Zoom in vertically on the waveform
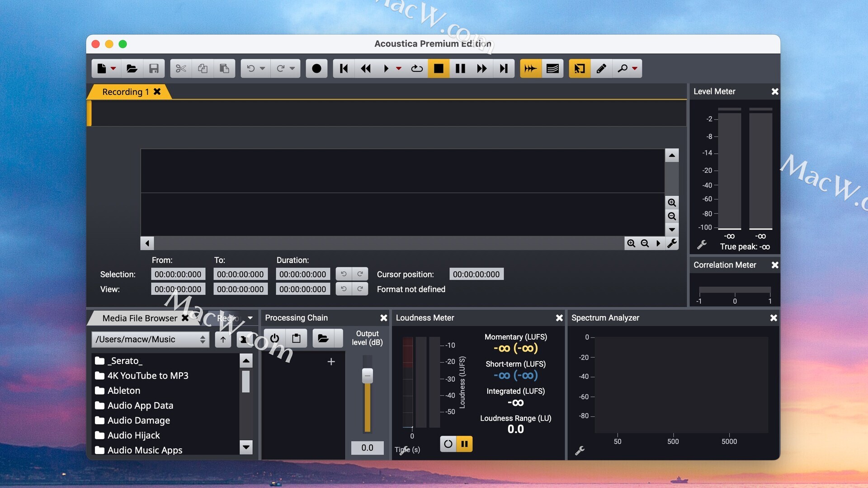 (672, 202)
